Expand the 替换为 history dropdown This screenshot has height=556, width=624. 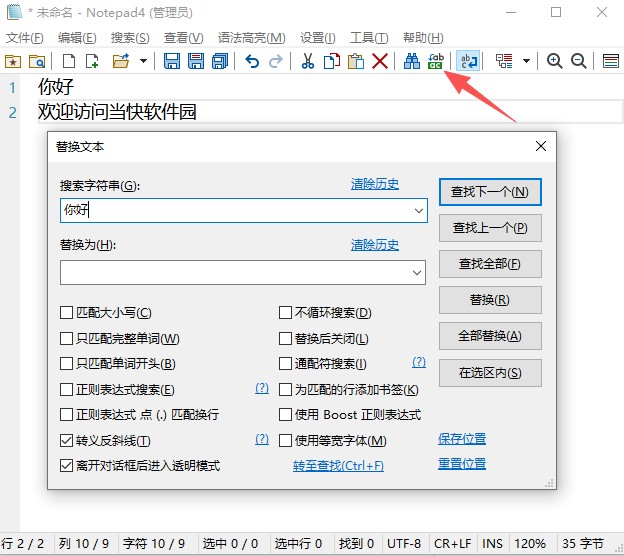(x=418, y=272)
